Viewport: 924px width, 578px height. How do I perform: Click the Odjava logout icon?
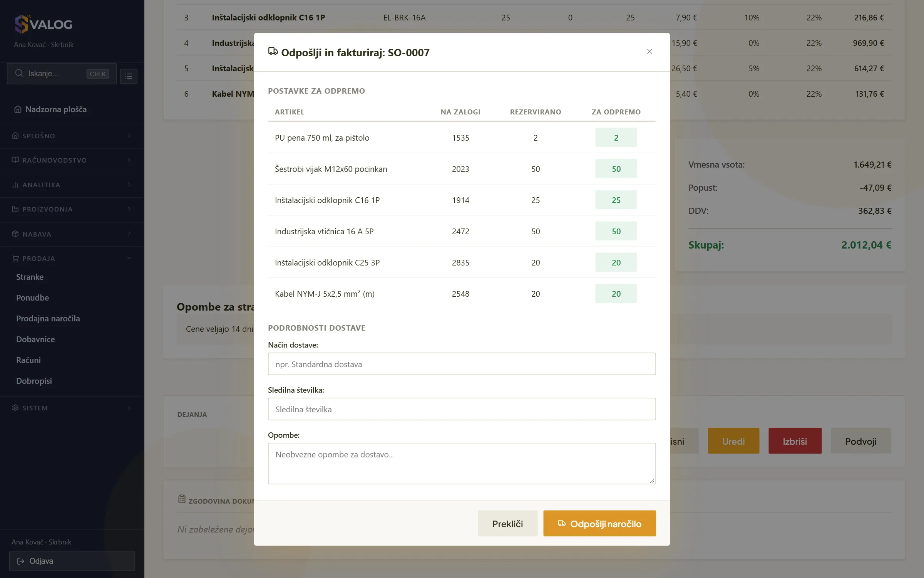pyautogui.click(x=21, y=561)
